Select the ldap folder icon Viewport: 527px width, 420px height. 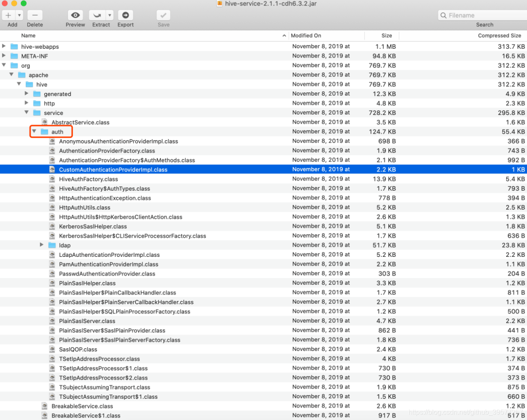(52, 245)
